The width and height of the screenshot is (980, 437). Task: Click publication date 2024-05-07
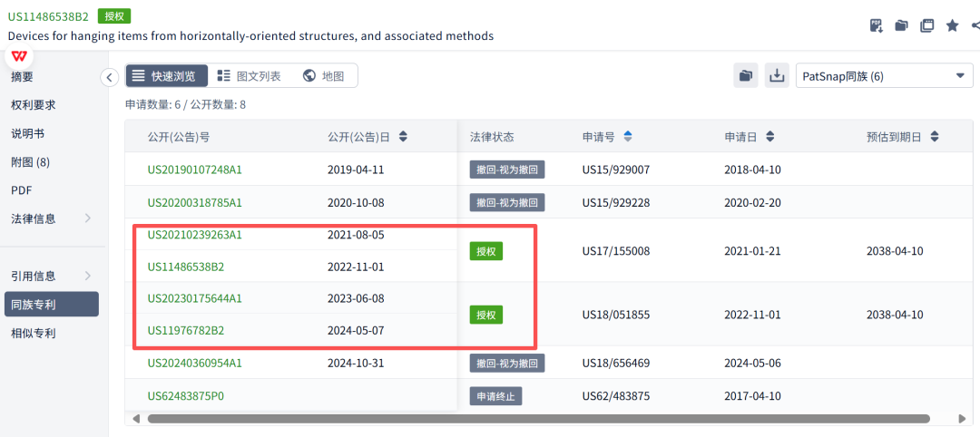(x=356, y=330)
